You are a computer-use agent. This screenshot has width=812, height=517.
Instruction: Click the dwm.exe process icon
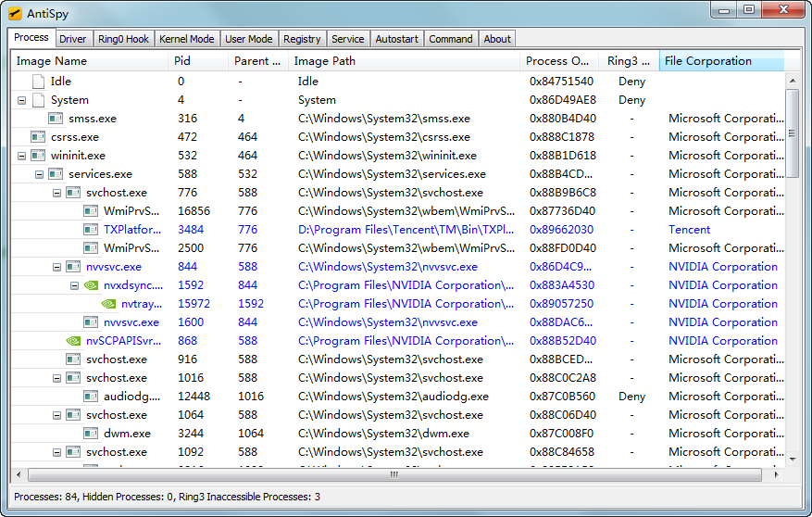pos(91,434)
